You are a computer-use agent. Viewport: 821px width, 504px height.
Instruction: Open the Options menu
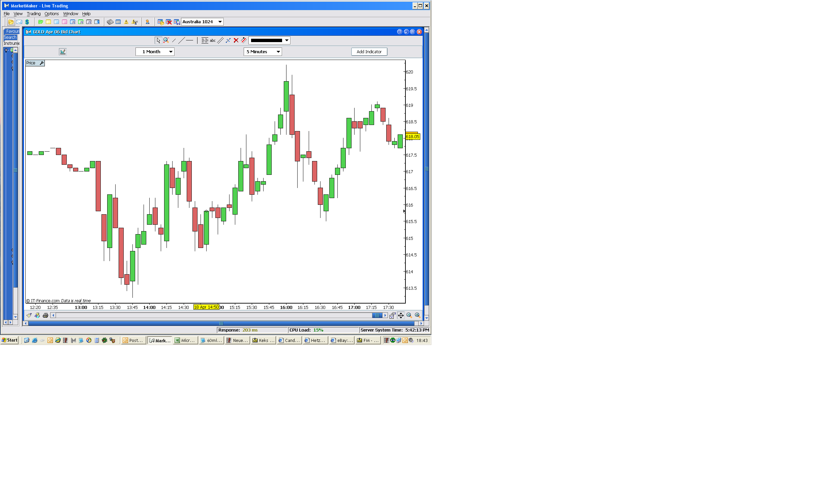(x=52, y=14)
